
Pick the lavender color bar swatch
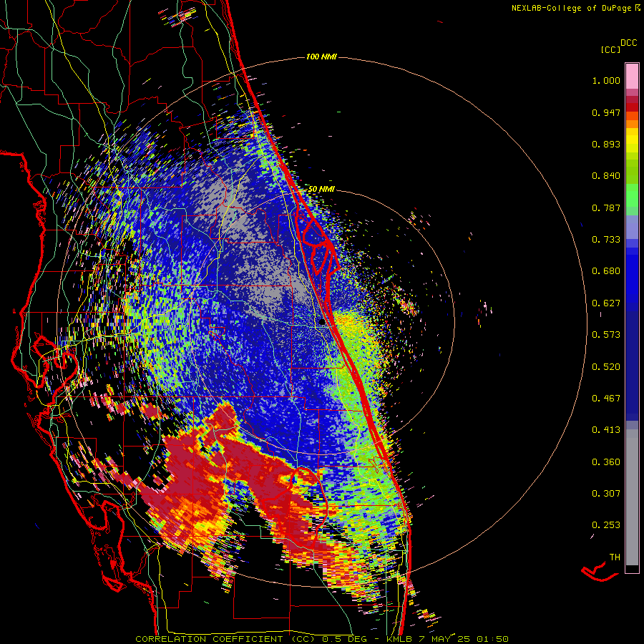tap(632, 227)
